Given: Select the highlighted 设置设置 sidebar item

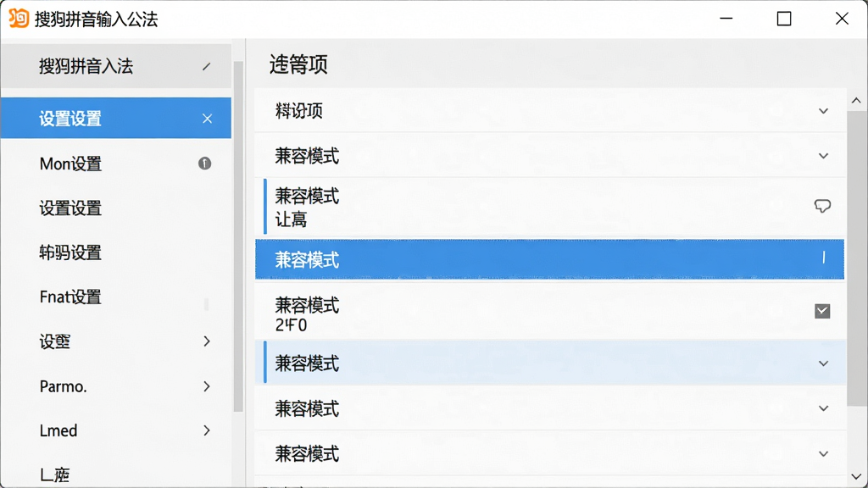Looking at the screenshot, I should pos(115,119).
